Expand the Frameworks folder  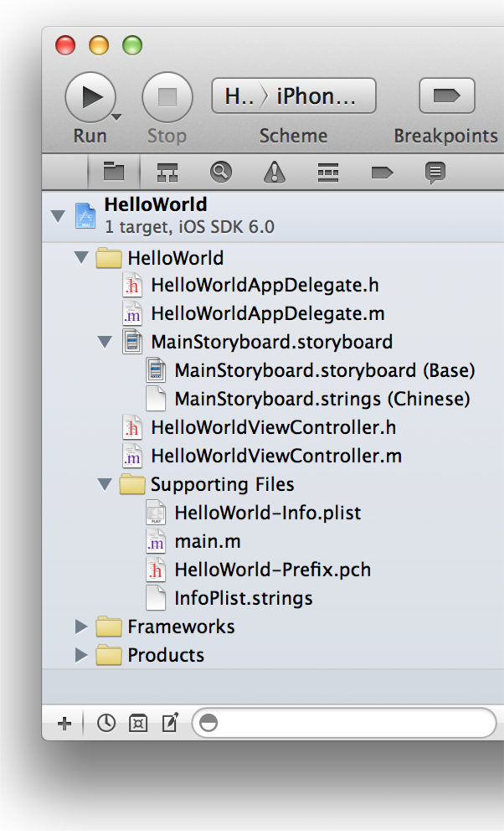click(x=81, y=627)
